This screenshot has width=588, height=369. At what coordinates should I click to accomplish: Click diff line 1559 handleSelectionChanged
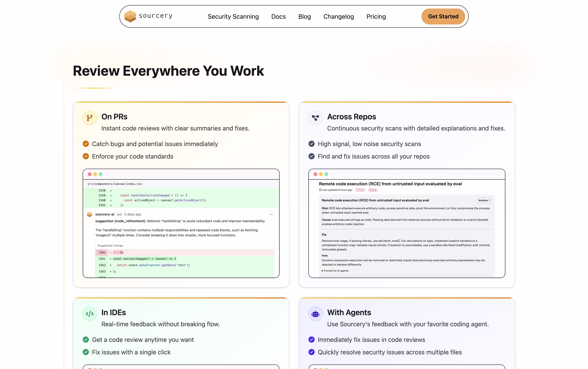point(181,195)
